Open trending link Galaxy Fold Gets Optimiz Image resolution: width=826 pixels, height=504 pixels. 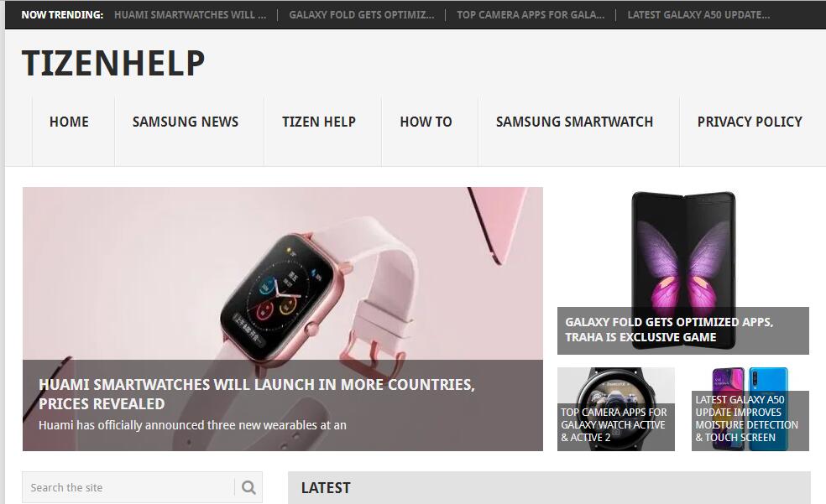click(x=361, y=15)
